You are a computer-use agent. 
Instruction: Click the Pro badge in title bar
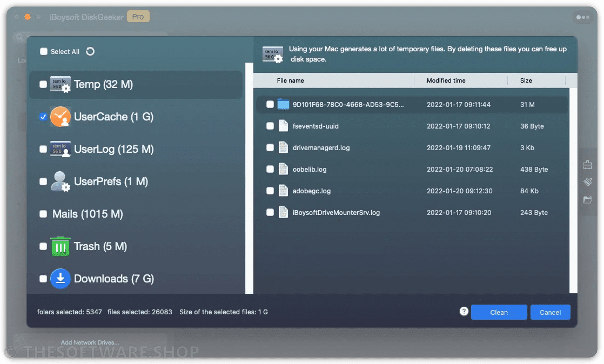point(138,17)
